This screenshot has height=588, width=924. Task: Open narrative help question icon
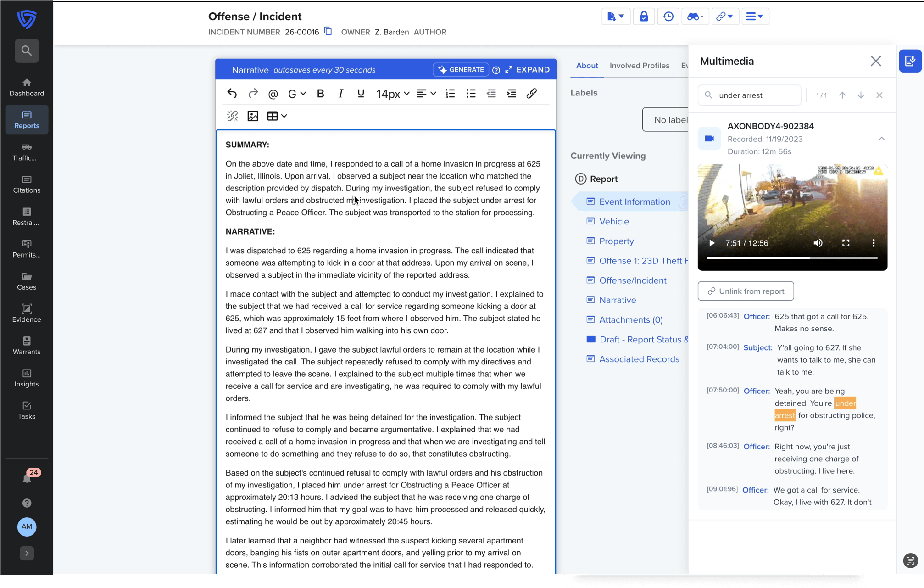(x=496, y=70)
